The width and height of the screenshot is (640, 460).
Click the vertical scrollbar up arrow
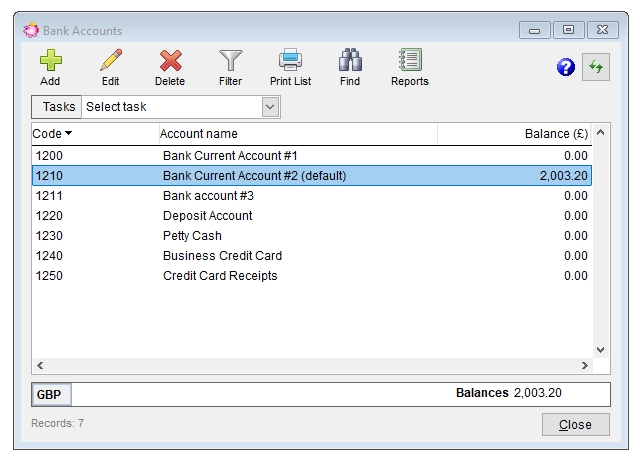(600, 132)
